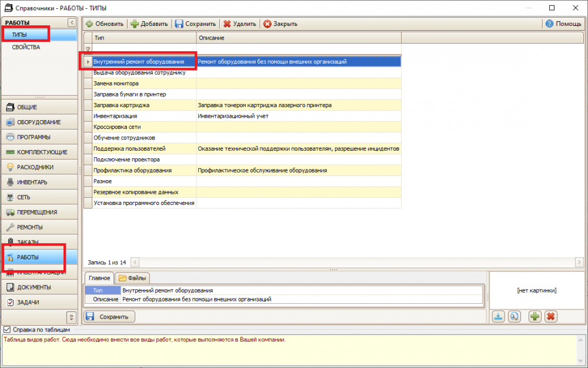Select СВОЙСТВА in the РАБОТЫ panel
The width and height of the screenshot is (588, 368).
point(39,47)
